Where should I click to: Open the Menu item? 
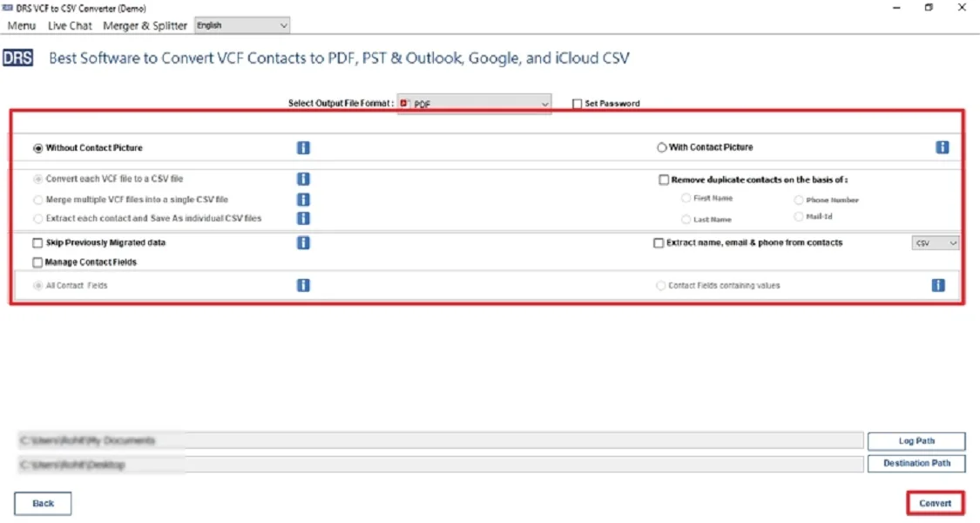(21, 25)
